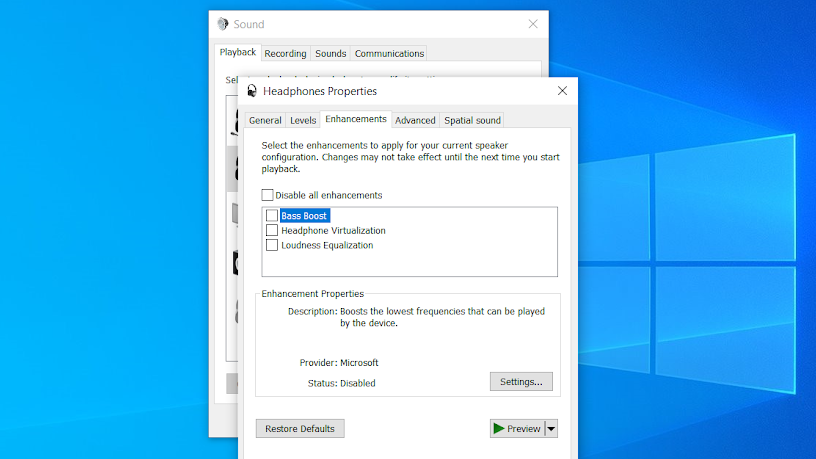Click the Bass Boost description text

(x=442, y=317)
